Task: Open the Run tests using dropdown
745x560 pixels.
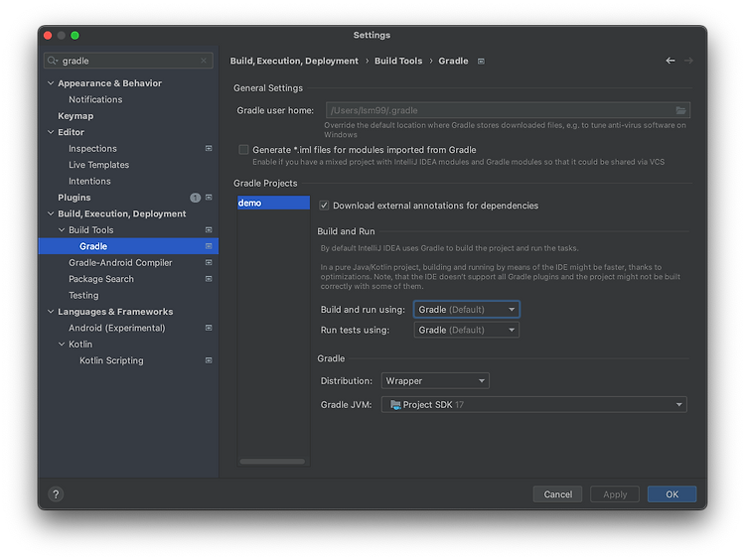Action: click(467, 330)
